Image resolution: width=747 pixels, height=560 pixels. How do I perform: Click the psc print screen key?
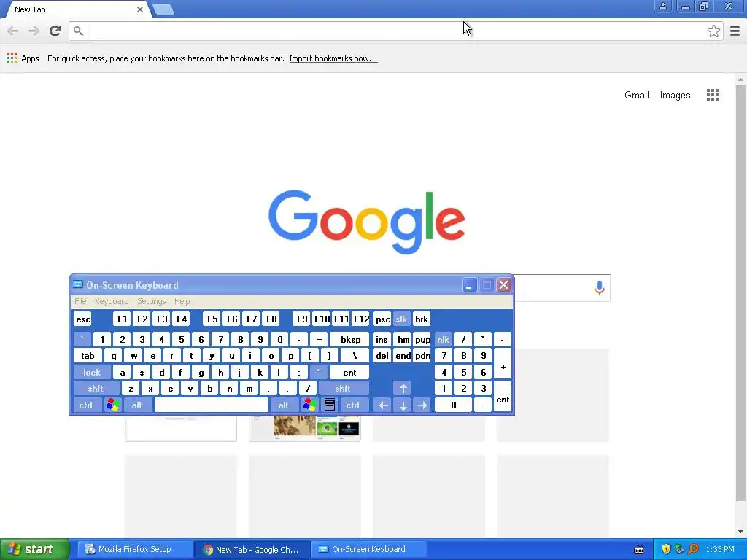pyautogui.click(x=382, y=319)
